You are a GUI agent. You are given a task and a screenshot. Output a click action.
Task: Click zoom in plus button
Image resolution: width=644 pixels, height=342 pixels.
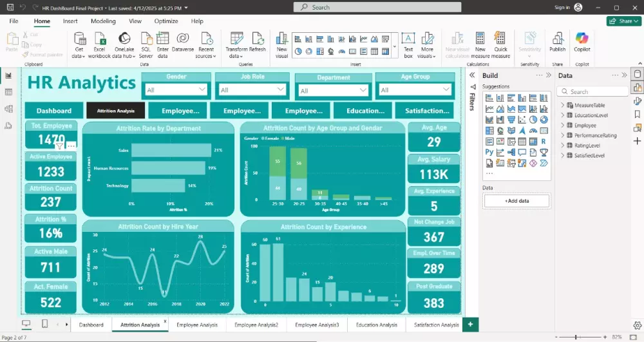[x=605, y=337]
